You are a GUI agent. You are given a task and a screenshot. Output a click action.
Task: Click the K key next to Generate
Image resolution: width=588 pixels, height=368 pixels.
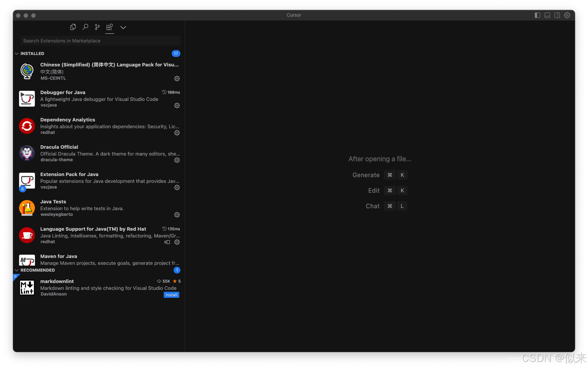[x=402, y=175]
